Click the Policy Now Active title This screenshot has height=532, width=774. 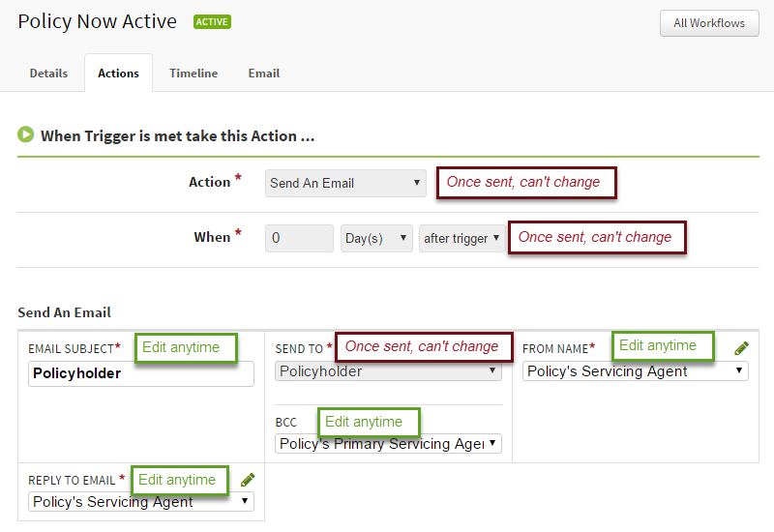(98, 21)
